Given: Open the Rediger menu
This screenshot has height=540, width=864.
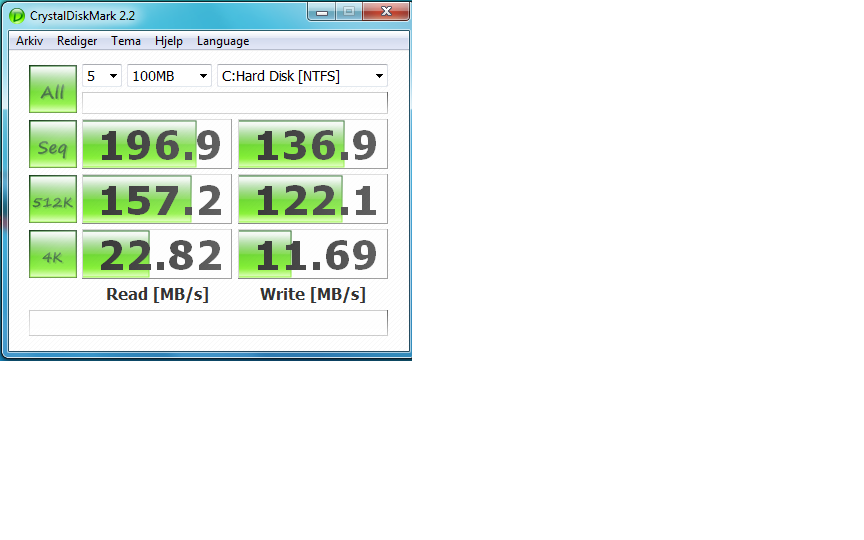Looking at the screenshot, I should click(77, 41).
